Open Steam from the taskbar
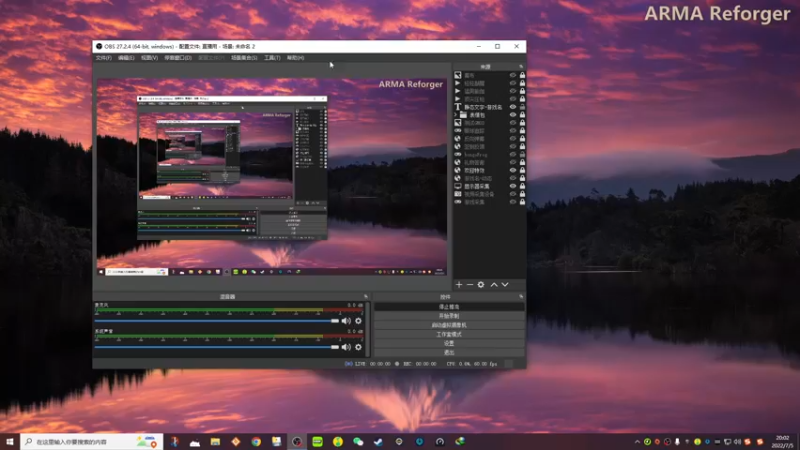Screen dimensions: 800x450 click(x=379, y=442)
